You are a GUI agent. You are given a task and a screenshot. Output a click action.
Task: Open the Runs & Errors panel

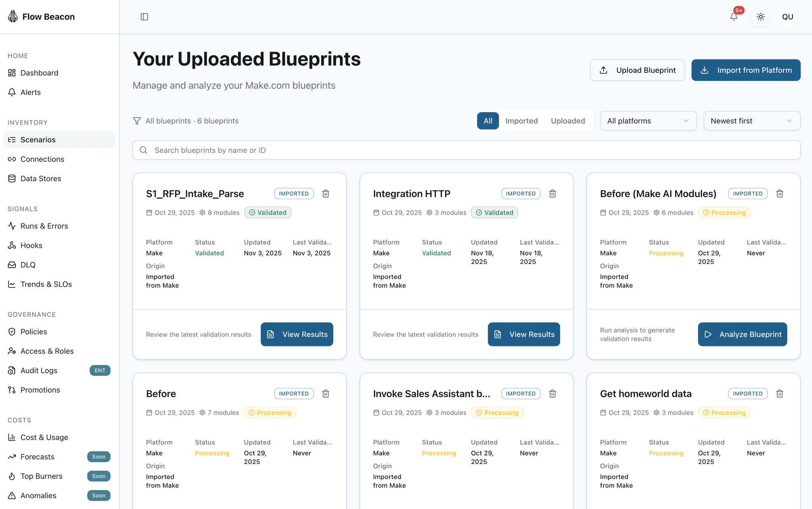click(44, 226)
